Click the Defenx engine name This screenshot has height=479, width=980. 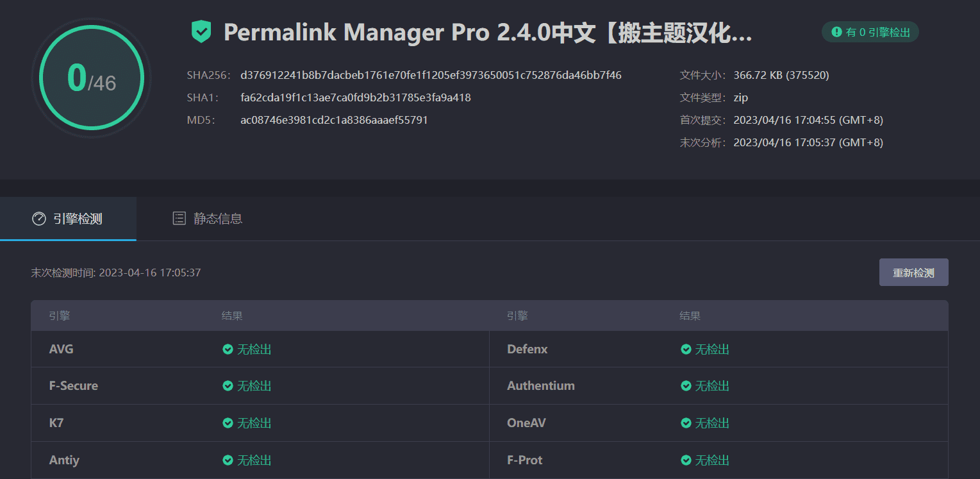tap(527, 349)
